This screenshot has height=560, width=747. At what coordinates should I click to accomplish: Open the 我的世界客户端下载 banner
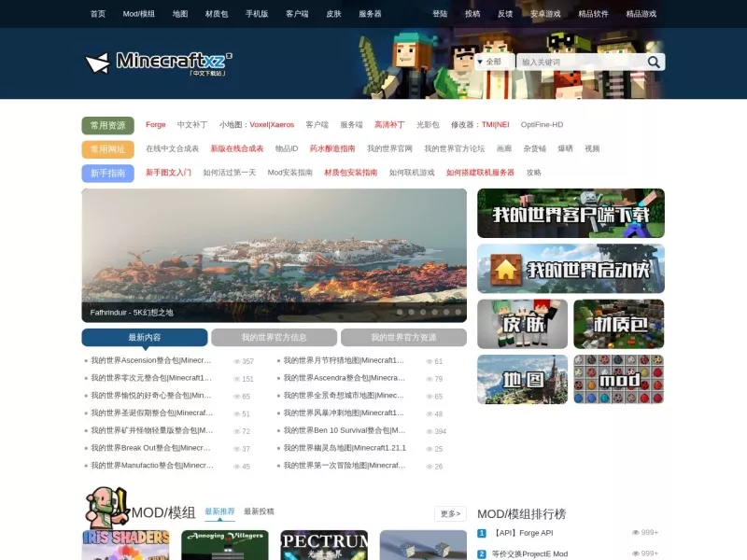(571, 214)
